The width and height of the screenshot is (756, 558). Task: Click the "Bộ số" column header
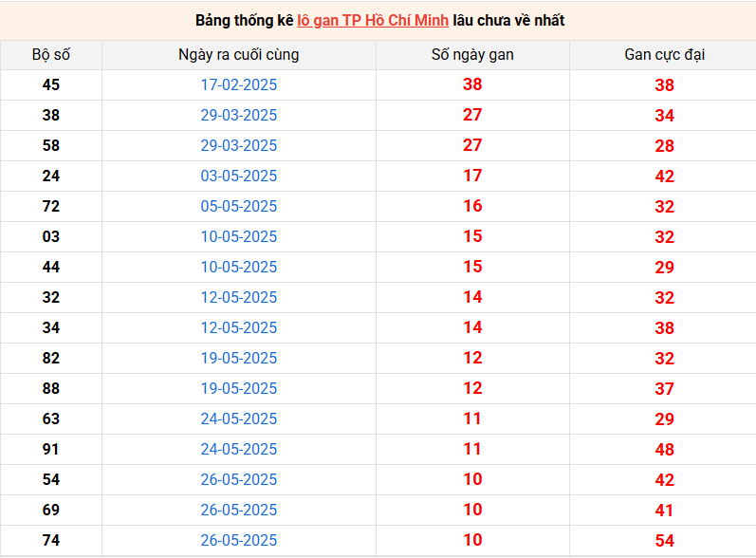click(51, 54)
